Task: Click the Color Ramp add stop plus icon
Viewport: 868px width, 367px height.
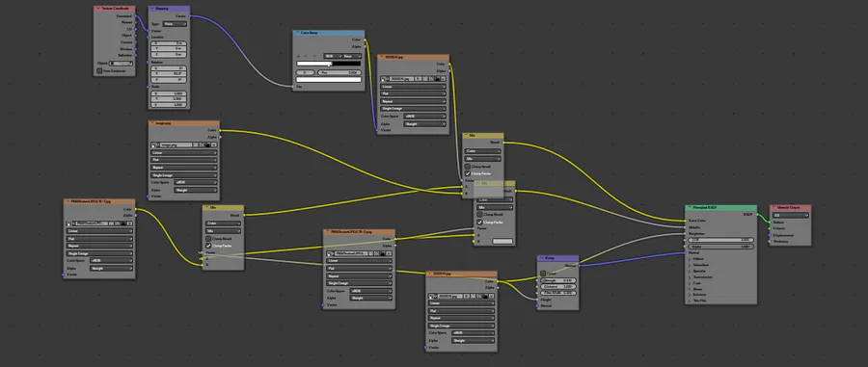Action: click(299, 56)
